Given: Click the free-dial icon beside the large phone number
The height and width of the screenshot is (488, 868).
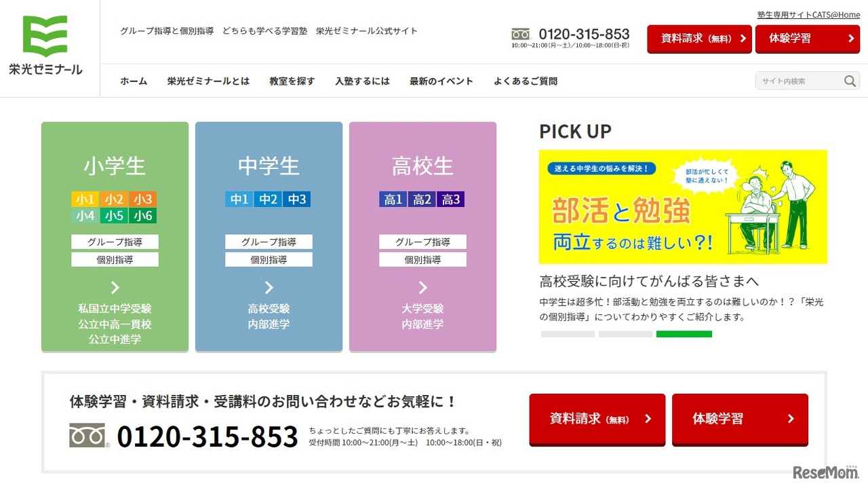Looking at the screenshot, I should [x=88, y=436].
